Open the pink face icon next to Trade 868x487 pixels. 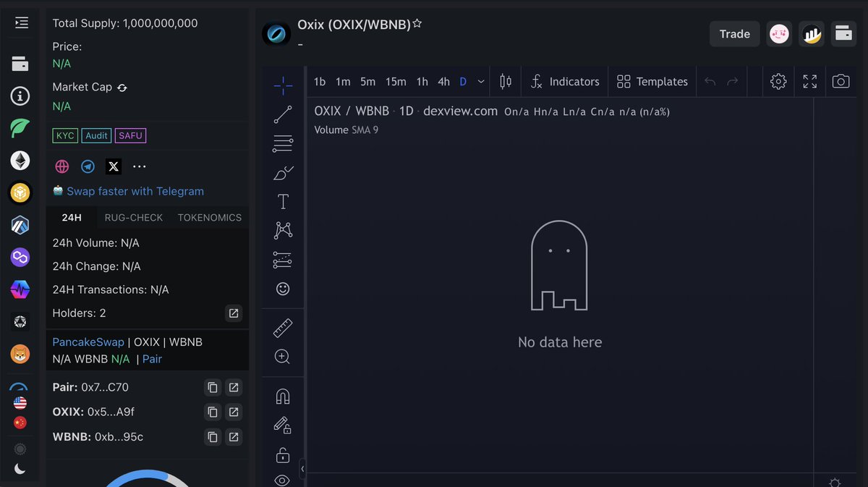tap(779, 34)
